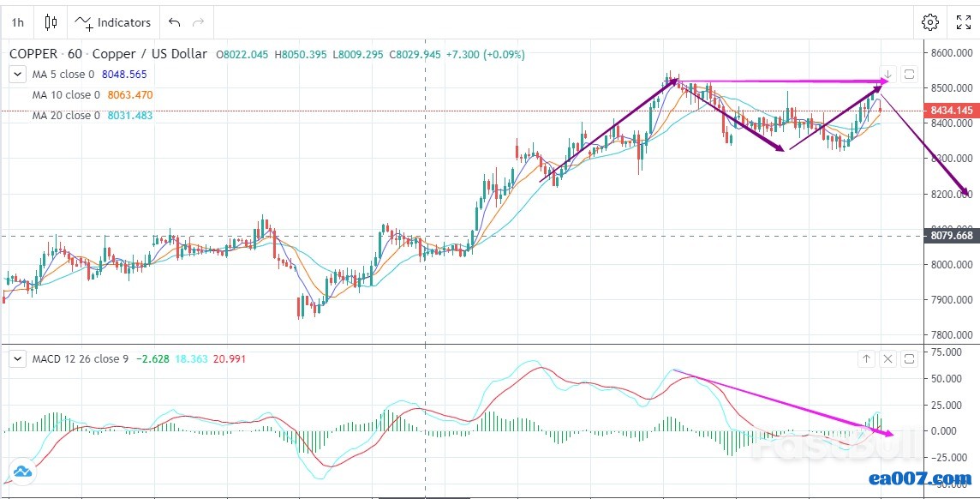Click the MA 10 value 8063.470
The image size is (980, 499).
[x=130, y=95]
